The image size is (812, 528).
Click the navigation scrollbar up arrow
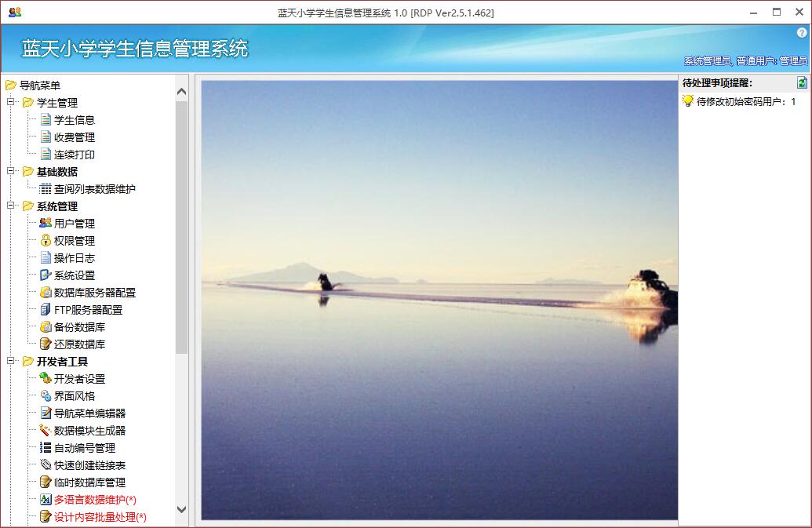181,92
